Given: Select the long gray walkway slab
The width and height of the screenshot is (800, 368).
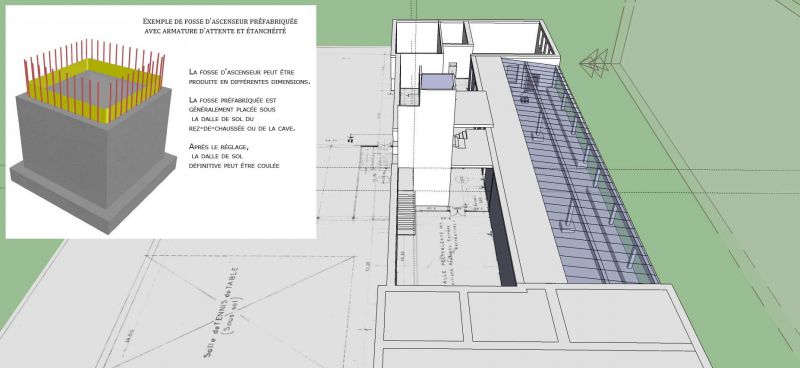Looking at the screenshot, I should 520,168.
